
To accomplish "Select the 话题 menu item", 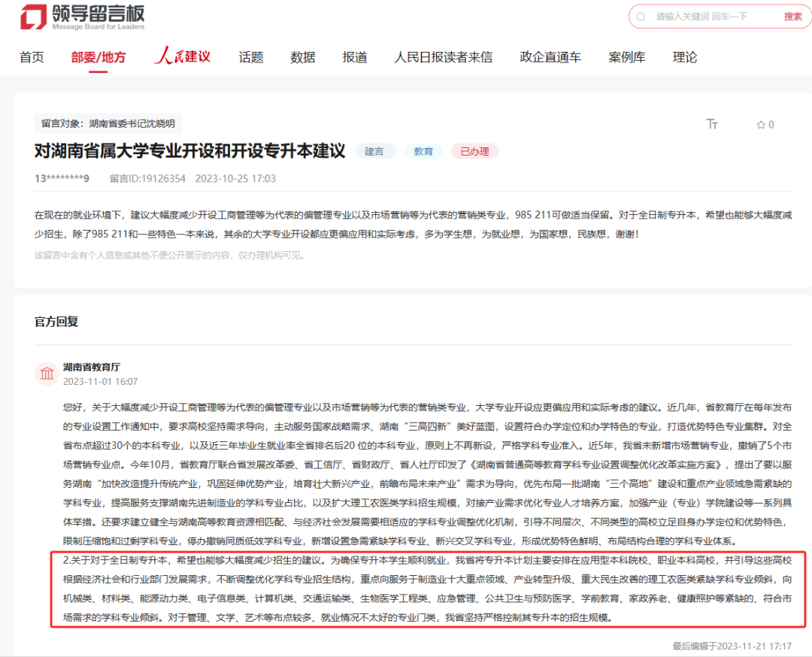I will [x=250, y=56].
